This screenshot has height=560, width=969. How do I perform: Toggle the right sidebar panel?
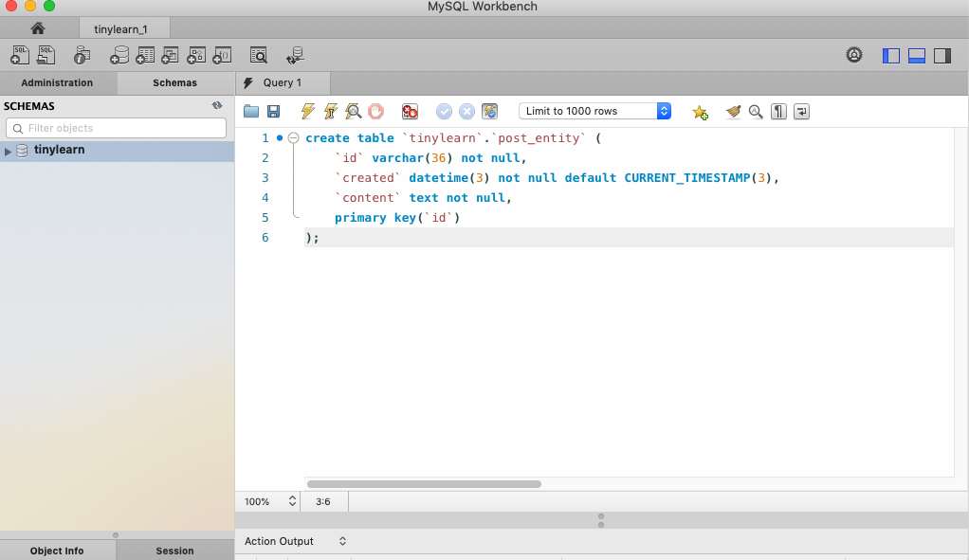point(942,56)
